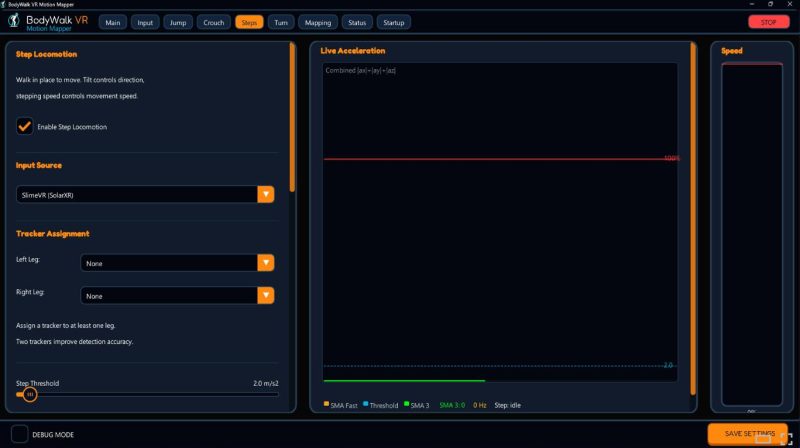Image resolution: width=800 pixels, height=448 pixels.
Task: Go to the Crouch tab
Action: coord(213,22)
